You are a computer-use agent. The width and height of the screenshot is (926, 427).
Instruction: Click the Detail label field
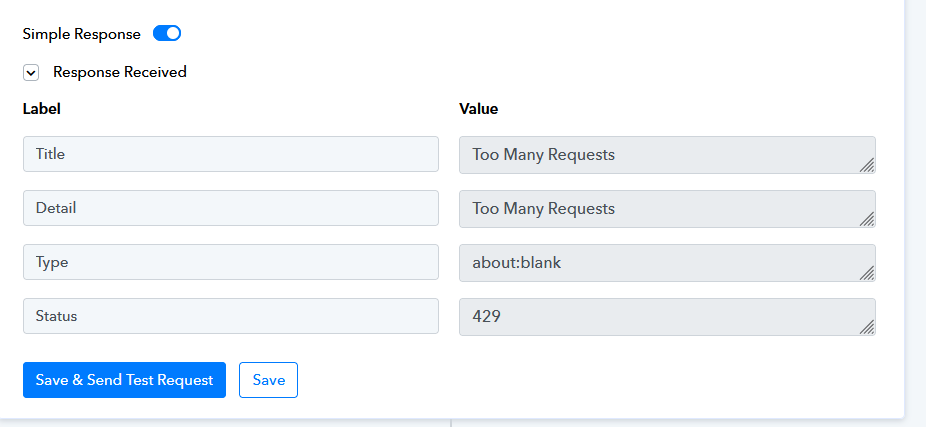(231, 208)
